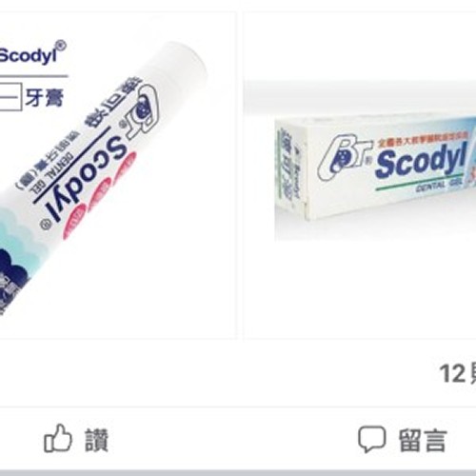Open the toothpaste tube photo
Viewport: 476px width, 476px height.
118,175
